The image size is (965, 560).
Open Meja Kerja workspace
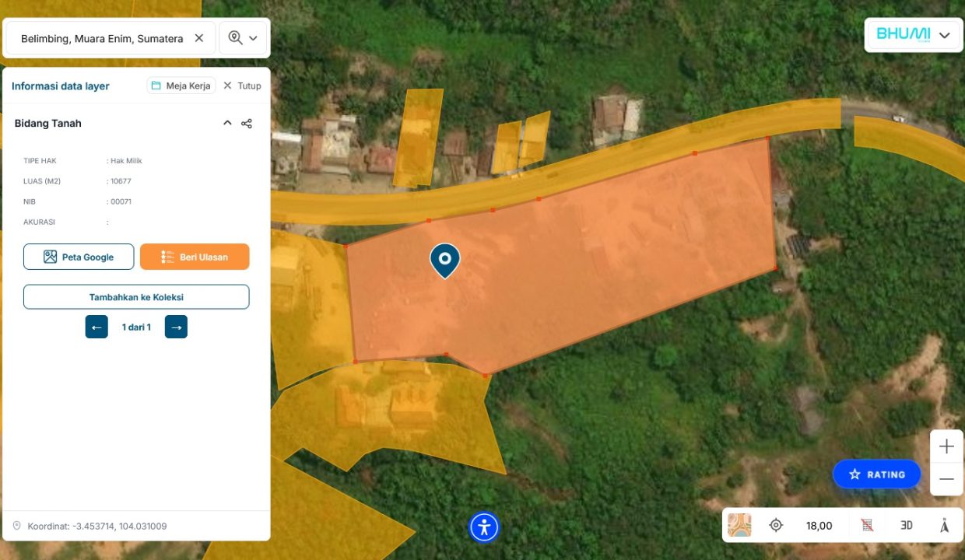[x=181, y=86]
